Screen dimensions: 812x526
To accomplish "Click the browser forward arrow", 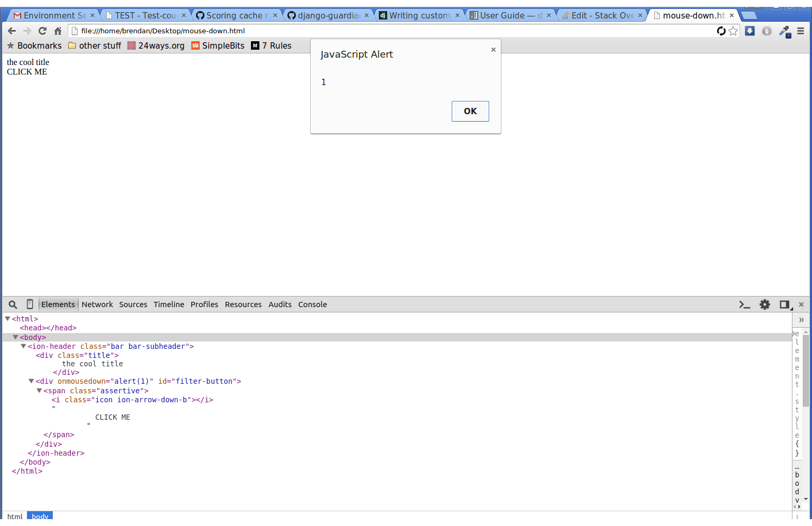I will pos(27,31).
